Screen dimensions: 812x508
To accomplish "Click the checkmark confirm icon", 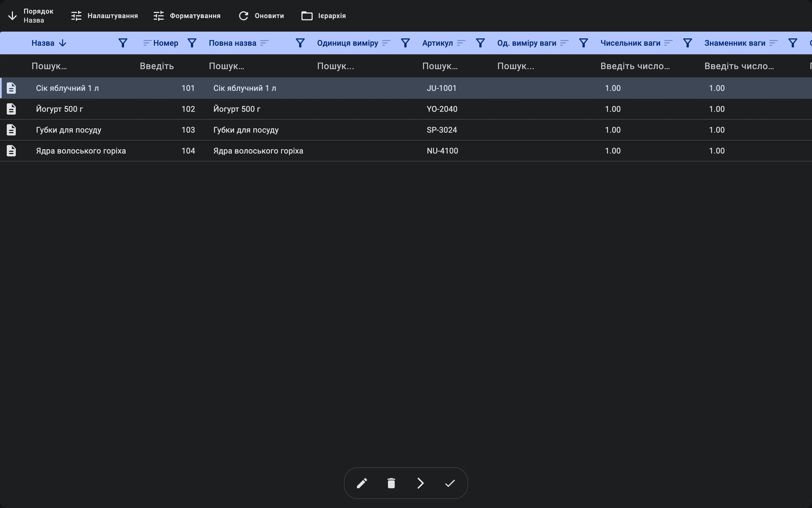I will click(x=450, y=483).
